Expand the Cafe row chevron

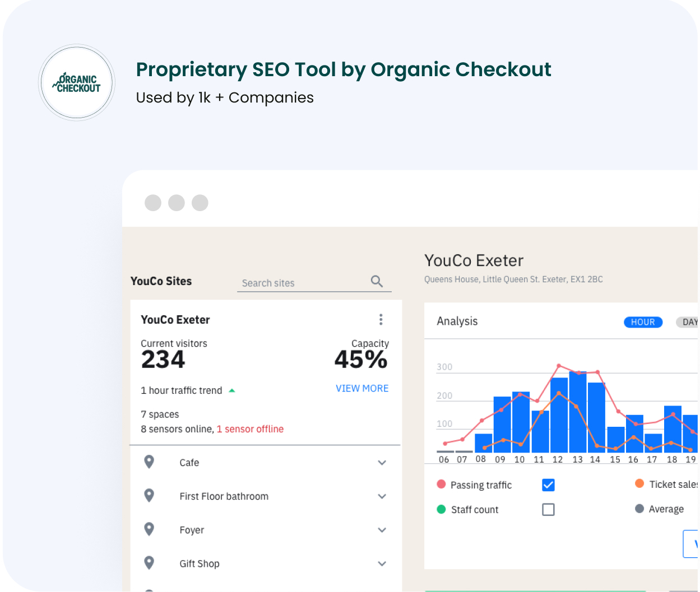coord(382,463)
